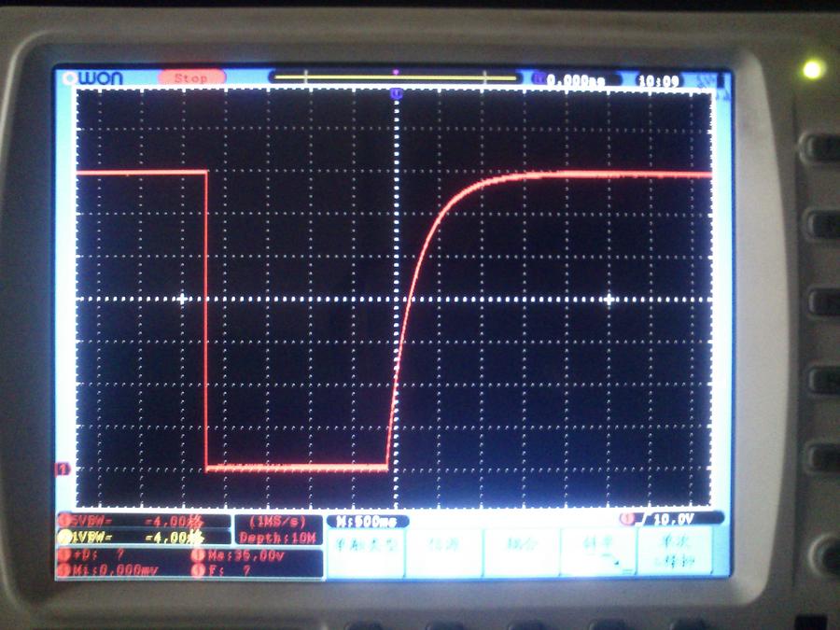Screen dimensions: 840x630
Task: Click the yellow waveform memory position bar
Action: [x=393, y=78]
